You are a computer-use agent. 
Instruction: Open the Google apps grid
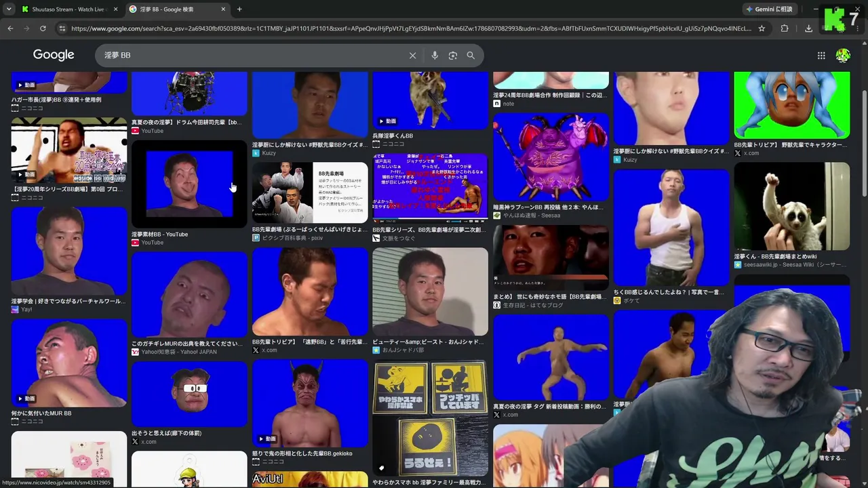pos(821,56)
